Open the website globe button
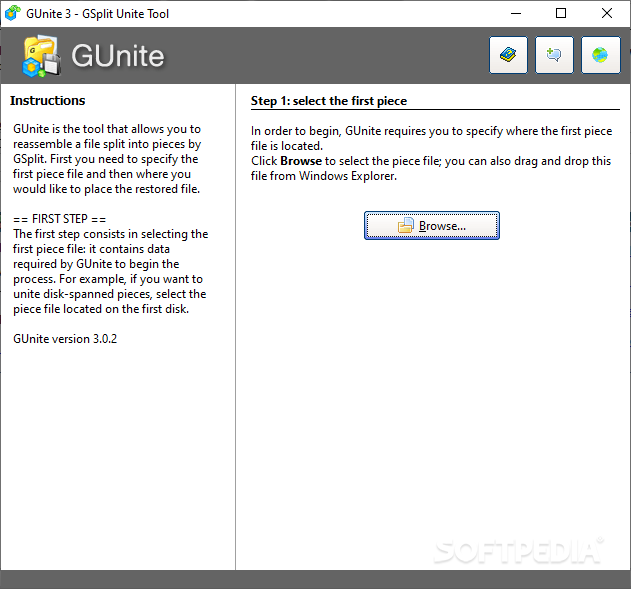 [600, 55]
